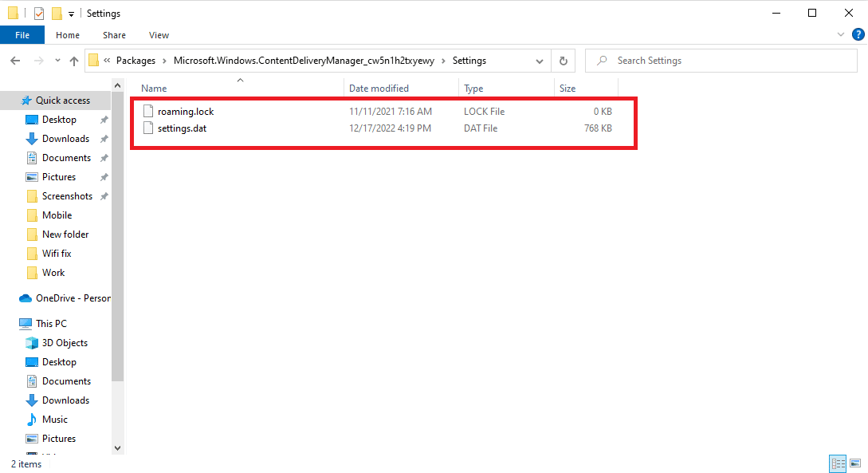Open Desktop under This PC
This screenshot has height=473, width=868.
tap(59, 362)
